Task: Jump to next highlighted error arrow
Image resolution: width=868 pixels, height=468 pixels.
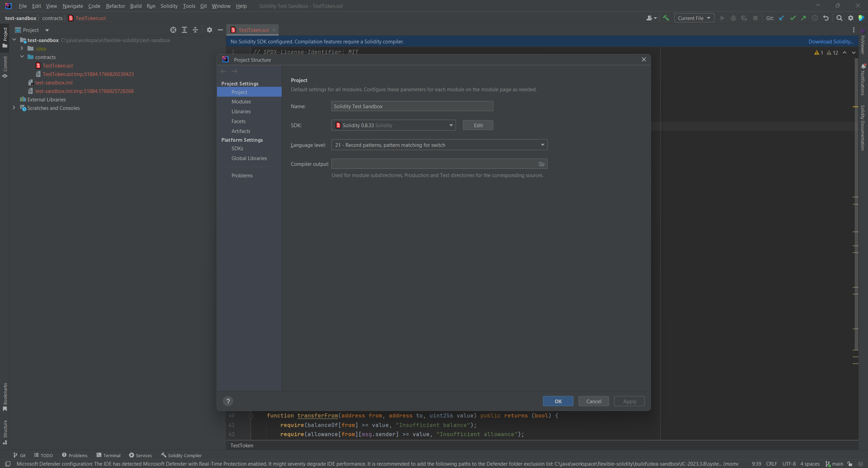Action: [x=854, y=53]
